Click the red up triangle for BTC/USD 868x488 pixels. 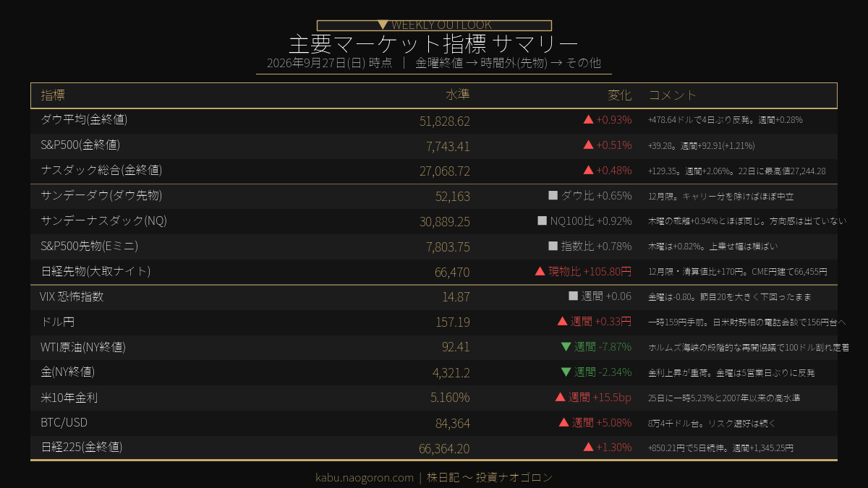564,422
